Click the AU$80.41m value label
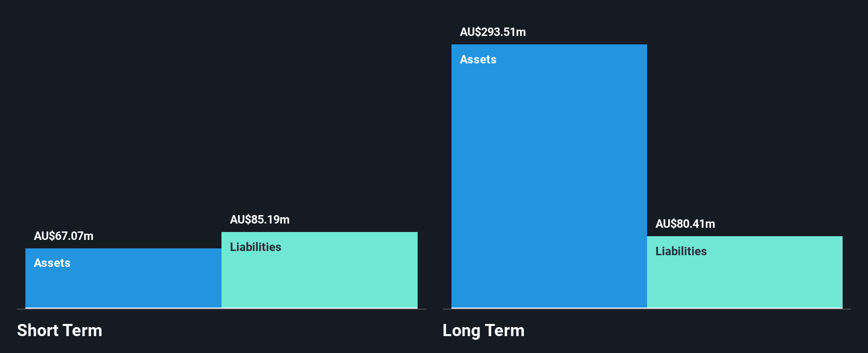The width and height of the screenshot is (868, 353). tap(685, 224)
